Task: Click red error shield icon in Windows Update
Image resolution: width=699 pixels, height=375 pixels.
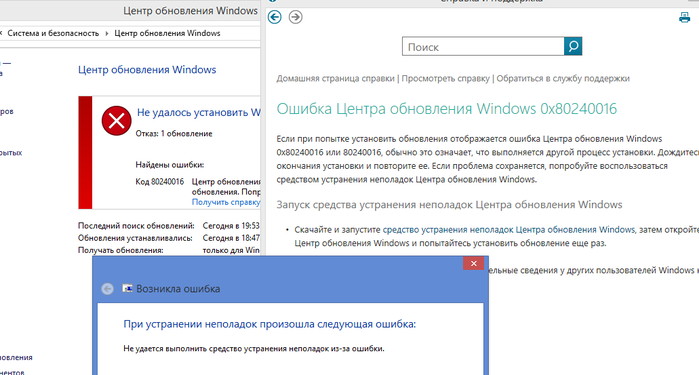Action: (116, 121)
